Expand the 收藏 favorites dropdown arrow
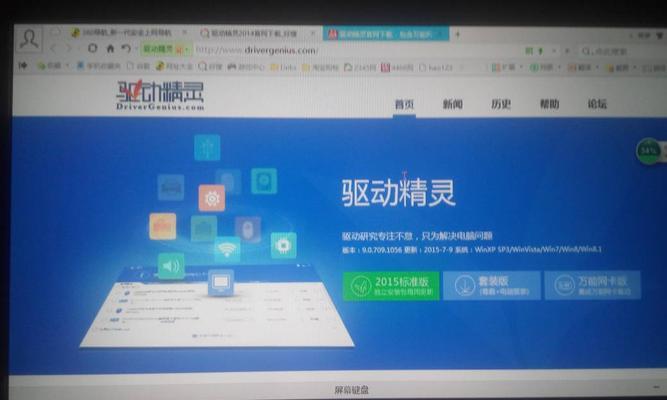The width and height of the screenshot is (667, 400). coord(67,66)
